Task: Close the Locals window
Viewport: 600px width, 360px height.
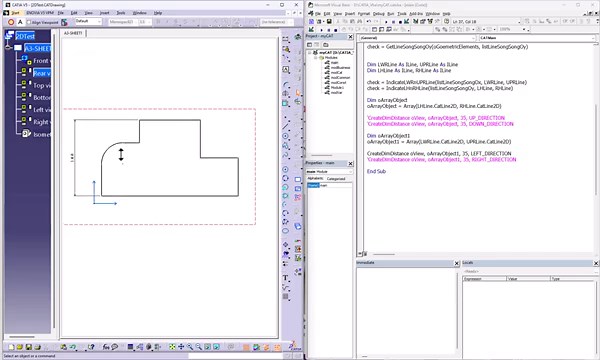Action: pos(595,263)
